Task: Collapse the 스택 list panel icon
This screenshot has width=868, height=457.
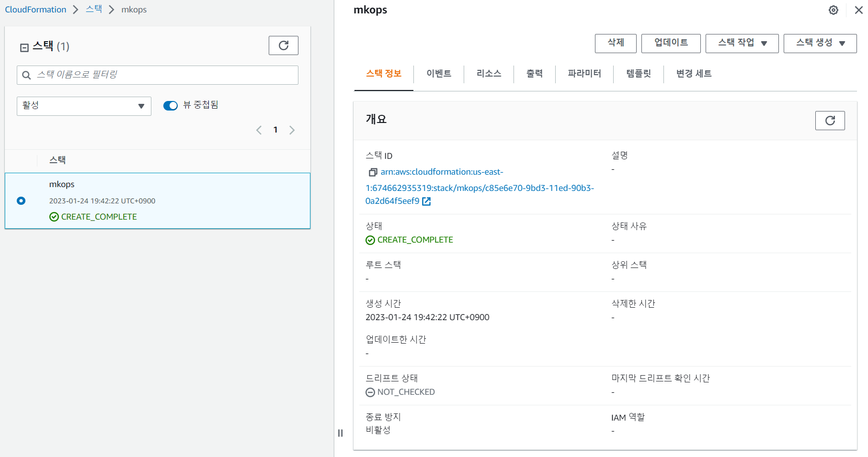Action: click(x=24, y=47)
